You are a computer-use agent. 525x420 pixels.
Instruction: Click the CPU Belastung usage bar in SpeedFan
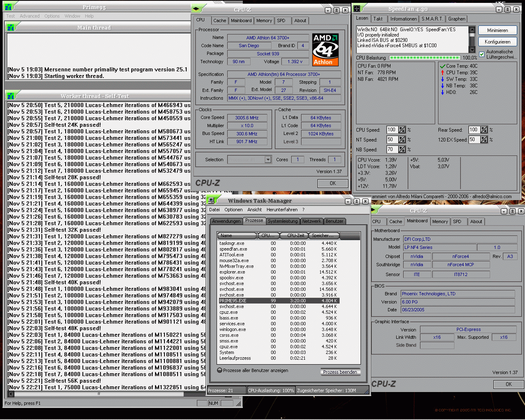(425, 58)
